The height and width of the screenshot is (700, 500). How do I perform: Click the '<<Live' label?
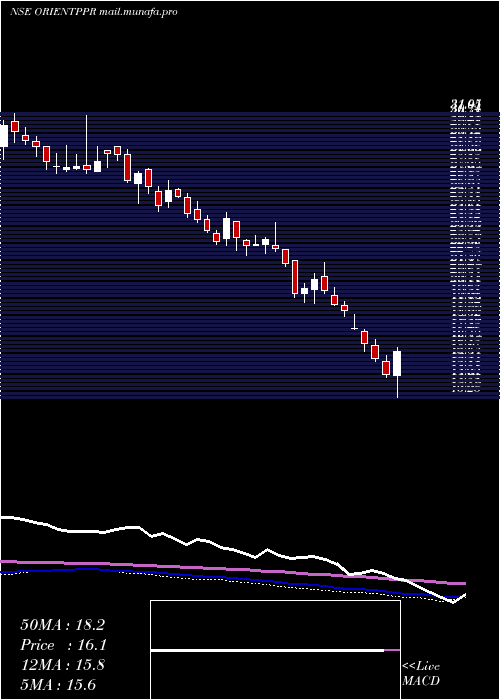coord(421,666)
